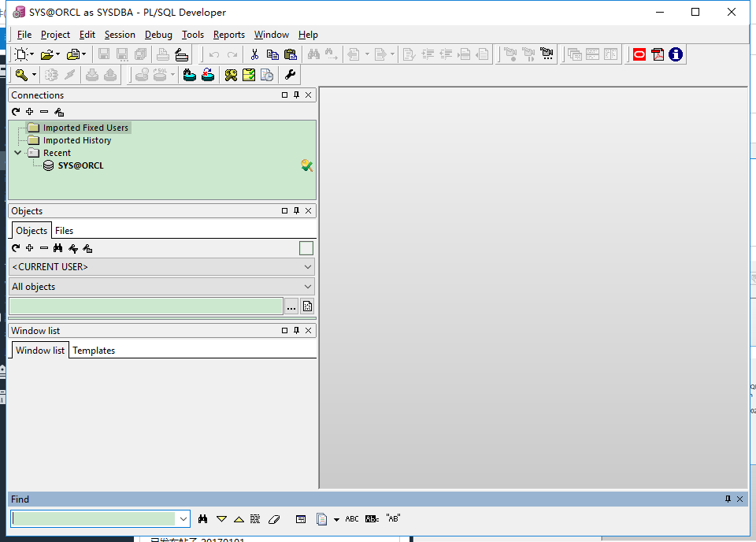Toggle quoted "AB" search option
Image resolution: width=756 pixels, height=542 pixels.
393,519
